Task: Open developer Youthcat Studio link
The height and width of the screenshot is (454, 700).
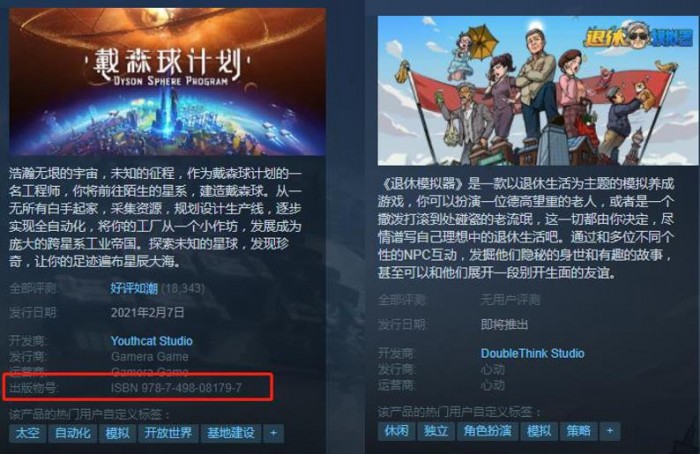Action: click(152, 341)
